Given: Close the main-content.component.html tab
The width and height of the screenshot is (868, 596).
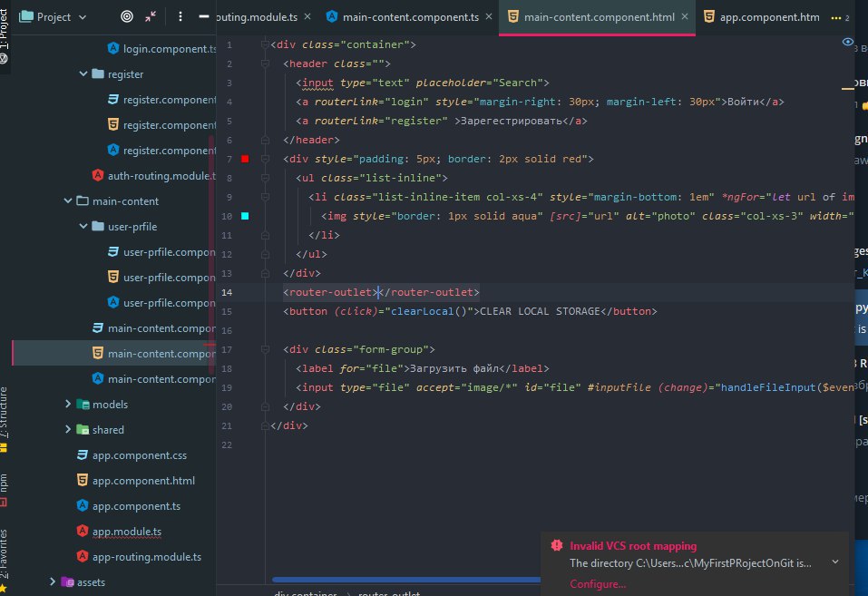Looking at the screenshot, I should pos(683,16).
